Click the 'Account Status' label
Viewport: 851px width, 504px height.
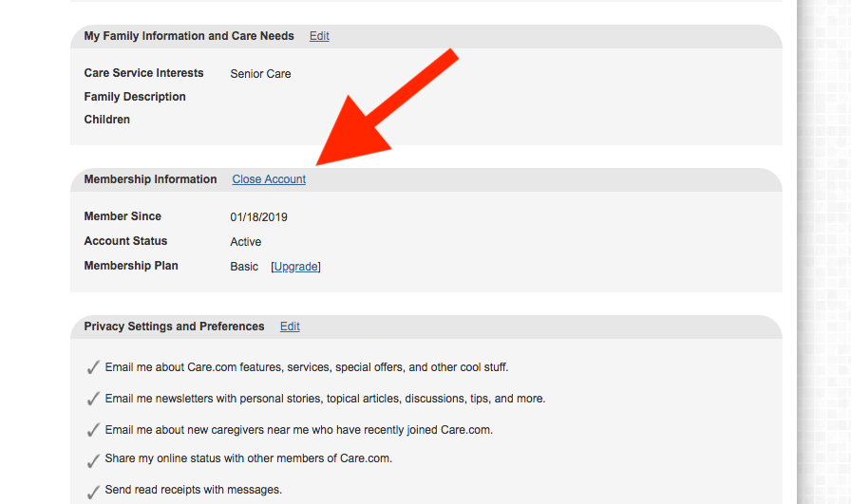pyautogui.click(x=125, y=241)
